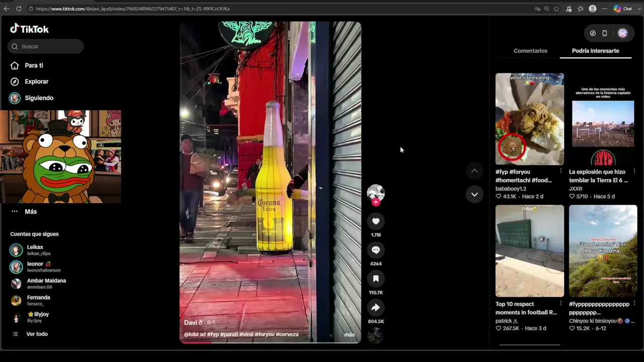Click the browser address bar URL
The height and width of the screenshot is (362, 644).
tap(133, 9)
